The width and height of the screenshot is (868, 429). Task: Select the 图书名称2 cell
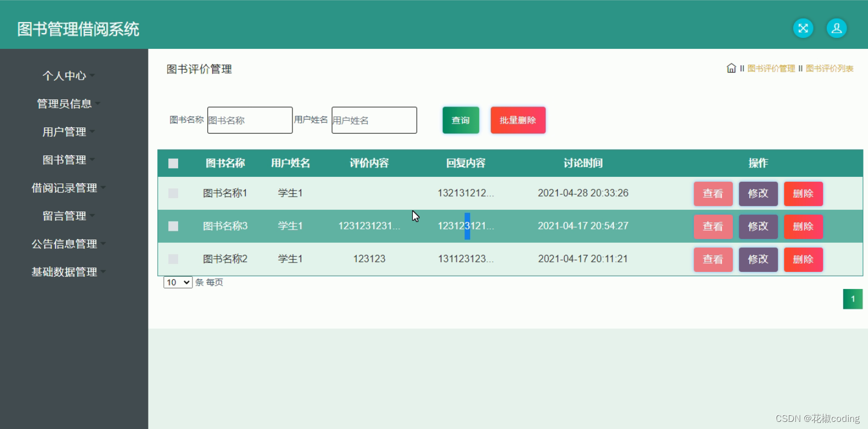225,259
